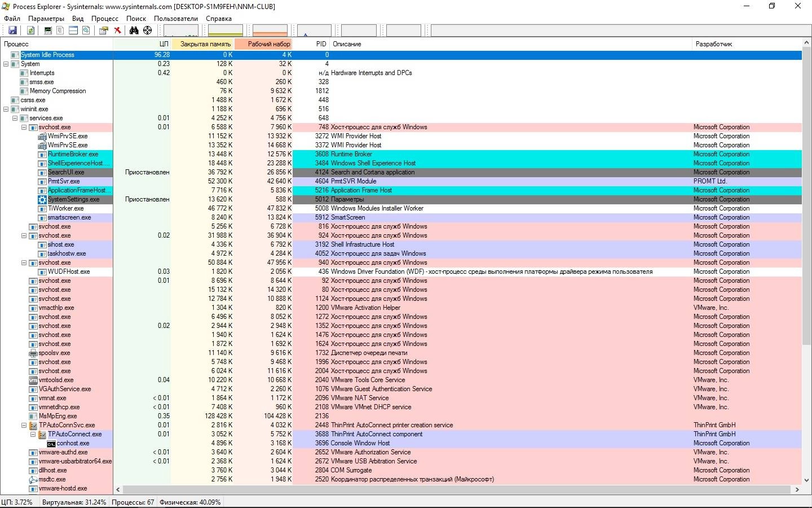The image size is (812, 508).
Task: Select the SearchUI.exe suspended process row
Action: tap(401, 172)
